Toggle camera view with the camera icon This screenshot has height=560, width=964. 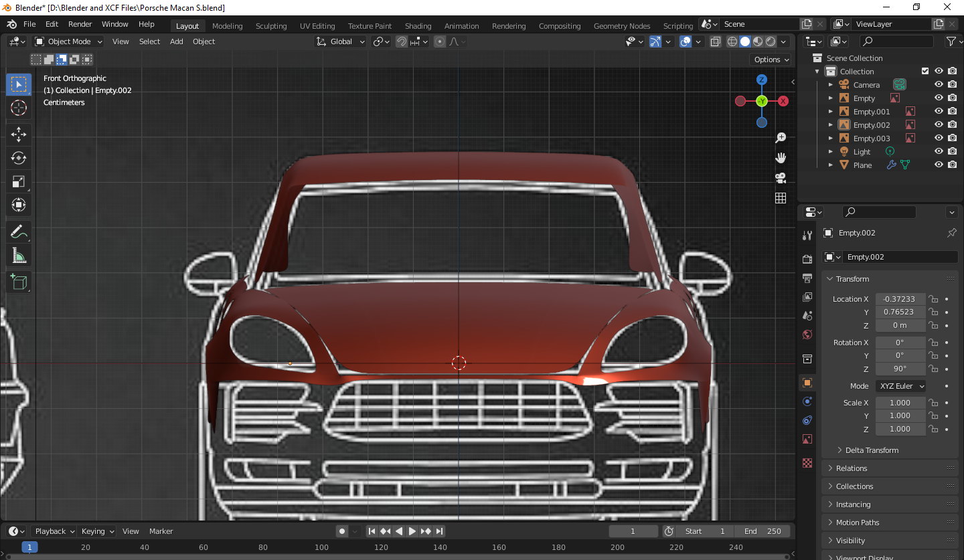point(781,178)
